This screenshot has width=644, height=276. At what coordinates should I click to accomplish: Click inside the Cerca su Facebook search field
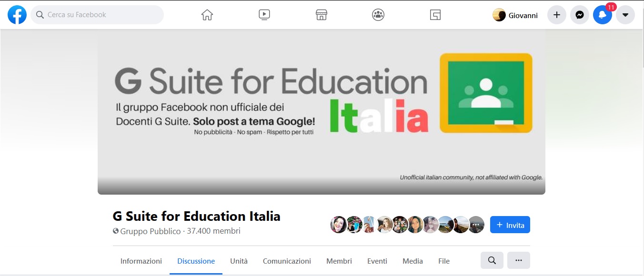click(x=97, y=15)
